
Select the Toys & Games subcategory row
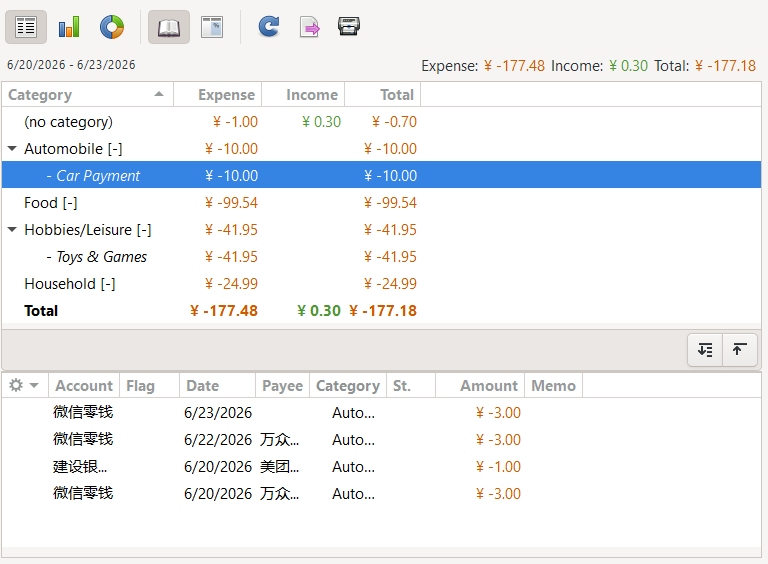pos(382,257)
